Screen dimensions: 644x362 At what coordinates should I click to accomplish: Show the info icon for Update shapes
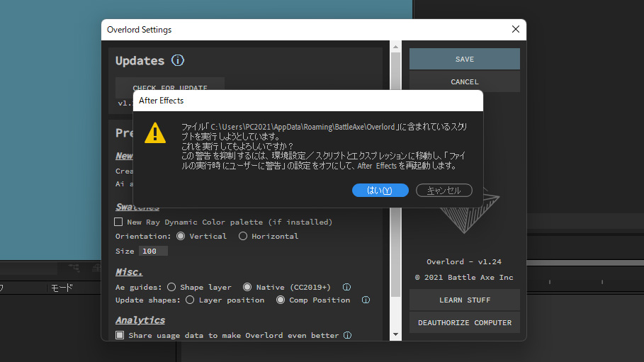(366, 300)
